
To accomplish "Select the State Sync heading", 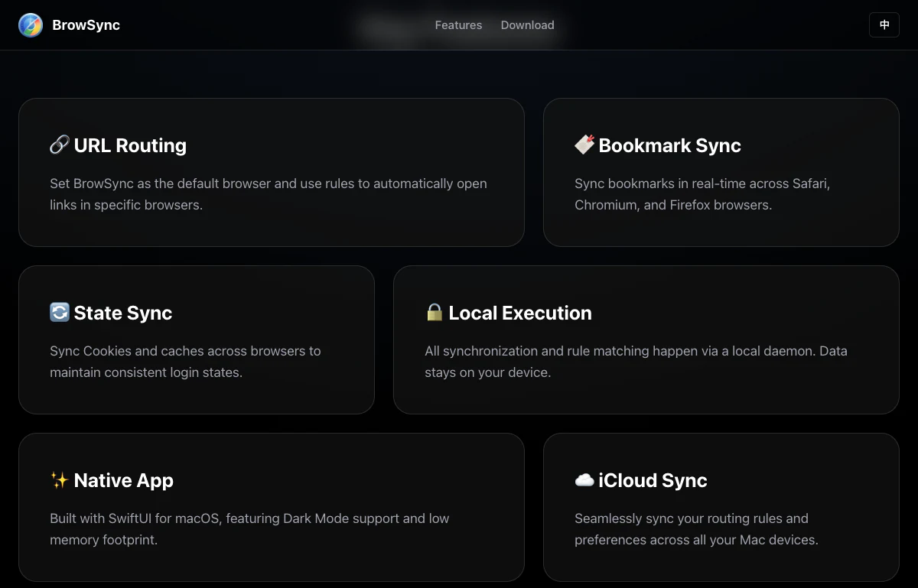I will tap(123, 313).
